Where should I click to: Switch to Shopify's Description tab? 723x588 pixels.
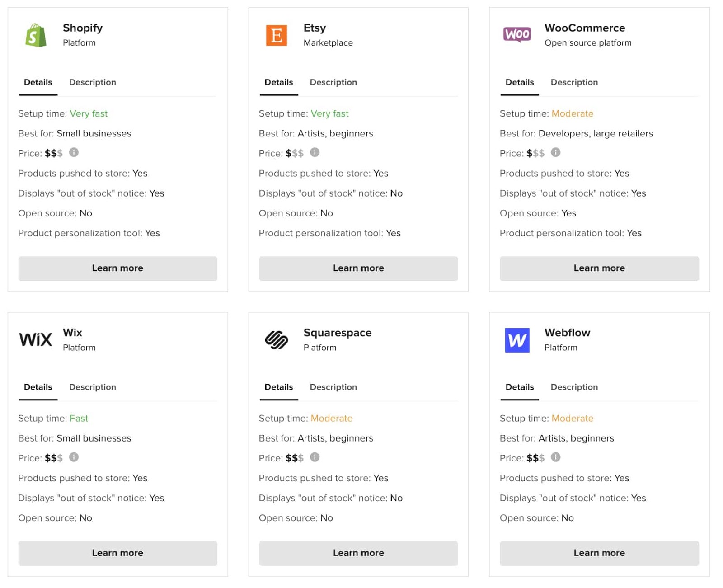click(93, 82)
